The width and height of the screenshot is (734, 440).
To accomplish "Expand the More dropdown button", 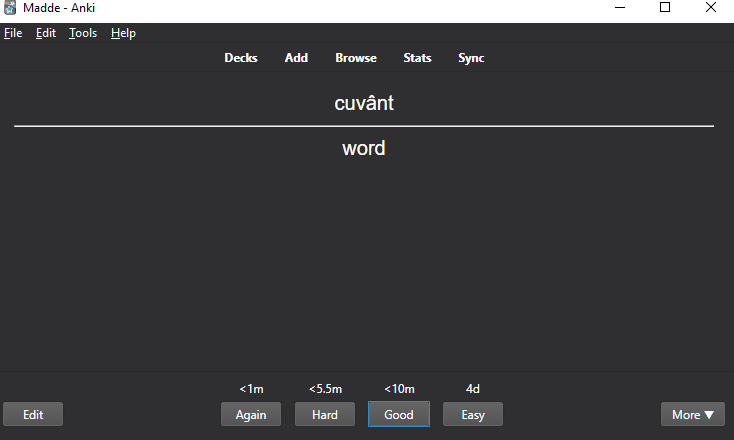I will tap(693, 414).
